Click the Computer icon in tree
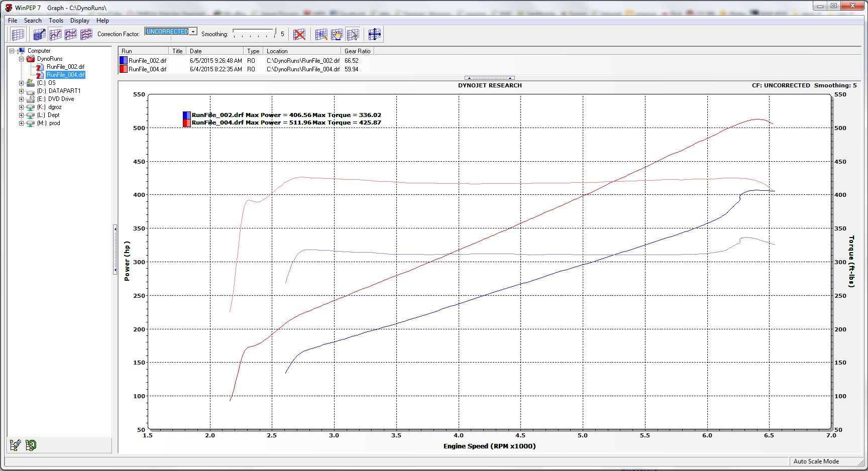The width and height of the screenshot is (868, 471). (21, 51)
